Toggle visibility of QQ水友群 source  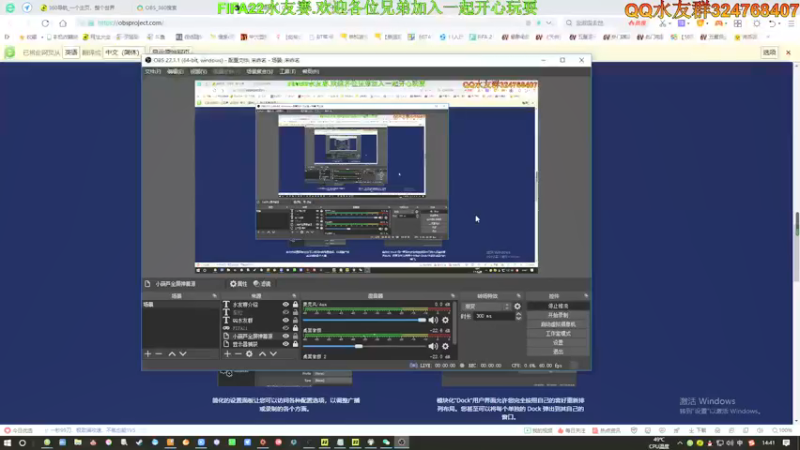(286, 320)
